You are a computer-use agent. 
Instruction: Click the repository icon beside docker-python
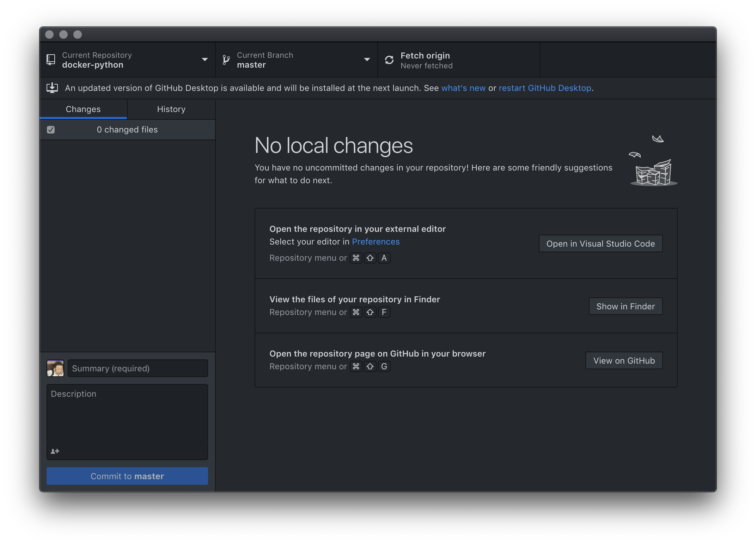pos(51,60)
